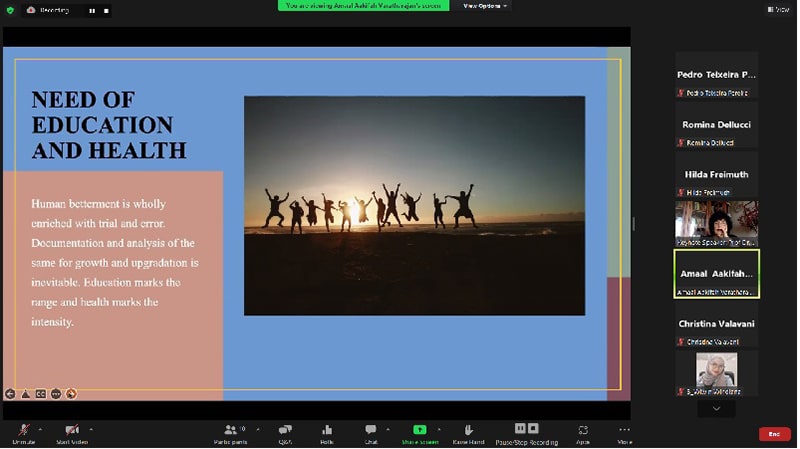The image size is (800, 449).
Task: Open the View menu at top right
Action: pos(778,9)
